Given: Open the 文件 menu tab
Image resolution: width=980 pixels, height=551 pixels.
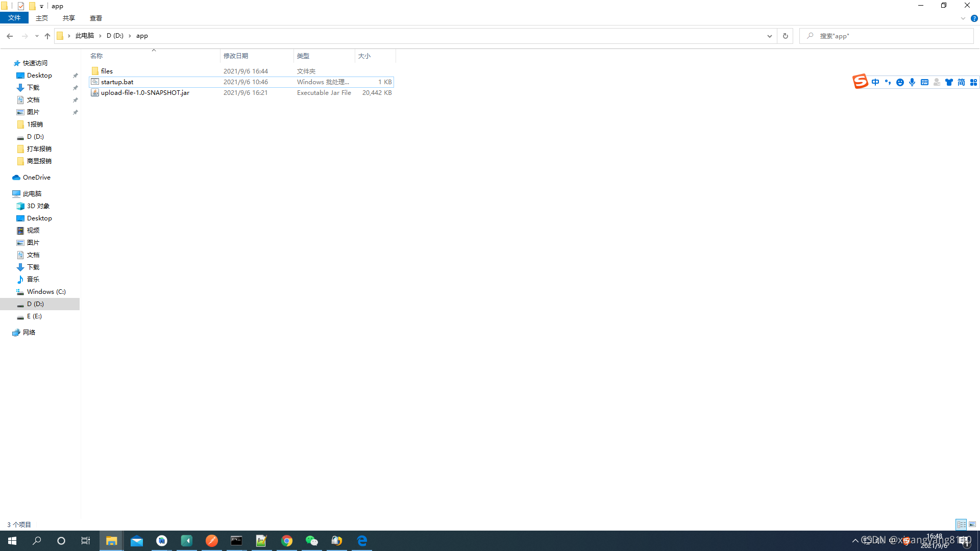Looking at the screenshot, I should coord(14,18).
